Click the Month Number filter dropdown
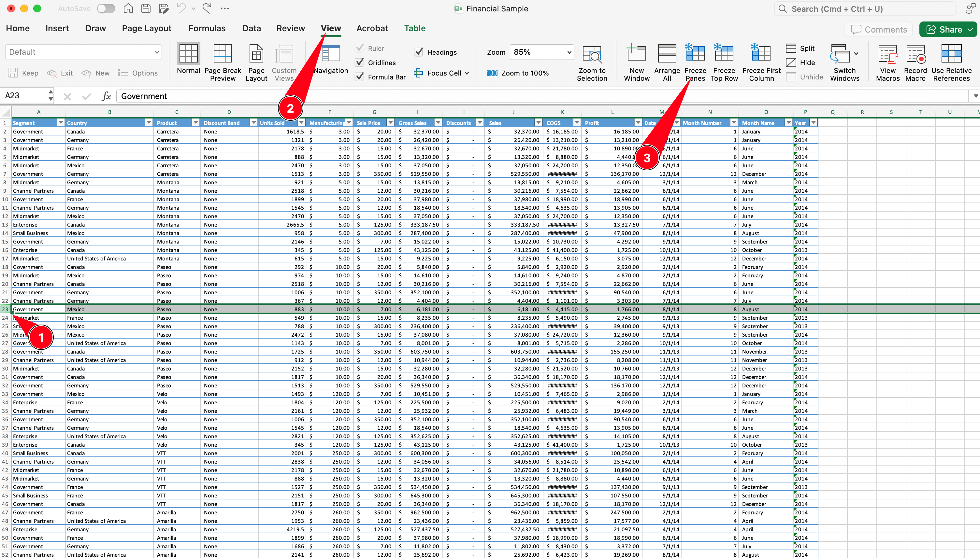 tap(733, 123)
